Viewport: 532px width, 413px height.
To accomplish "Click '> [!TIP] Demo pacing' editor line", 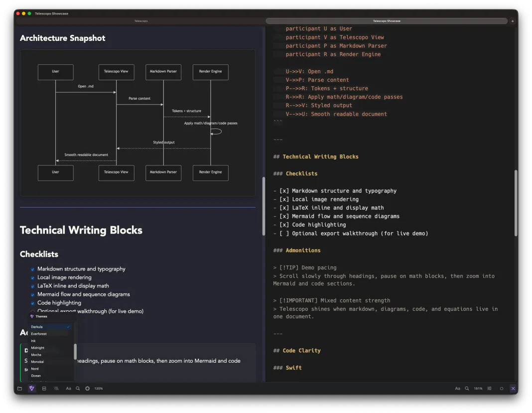I will point(305,268).
